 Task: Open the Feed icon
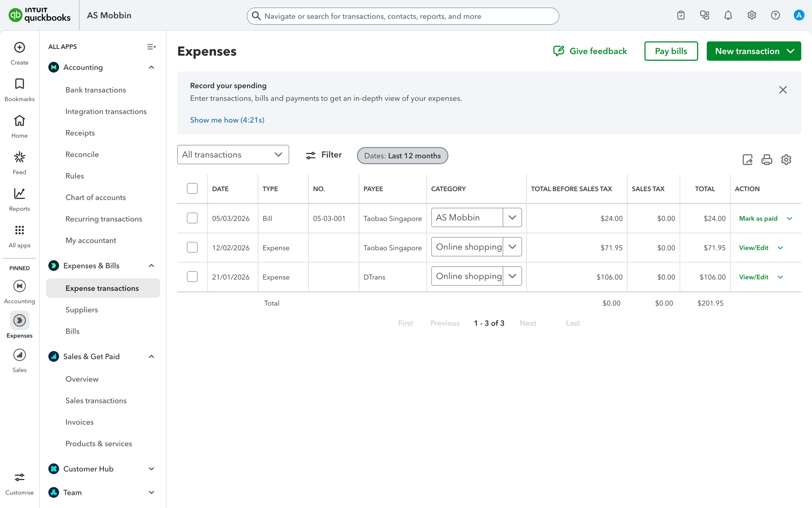pos(19,157)
